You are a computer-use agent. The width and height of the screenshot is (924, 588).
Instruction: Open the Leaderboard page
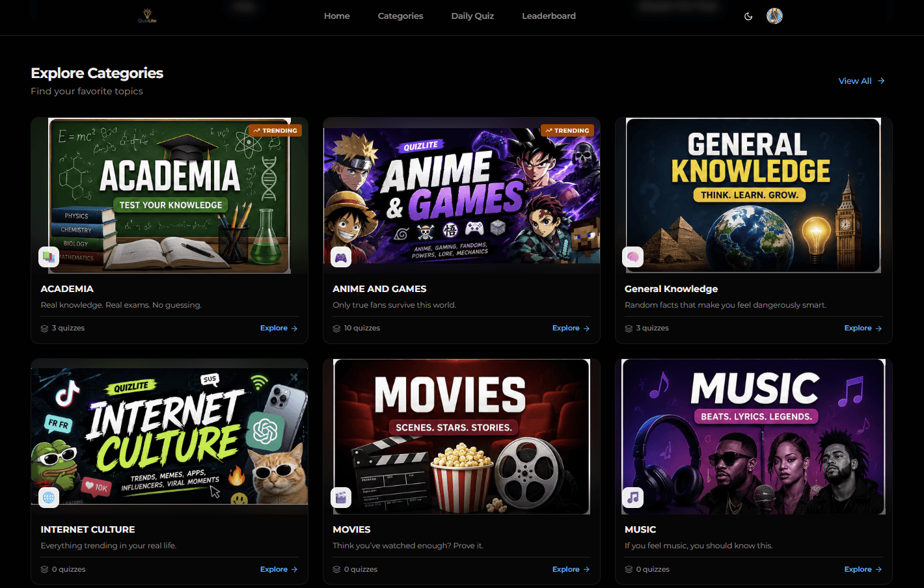pos(549,16)
